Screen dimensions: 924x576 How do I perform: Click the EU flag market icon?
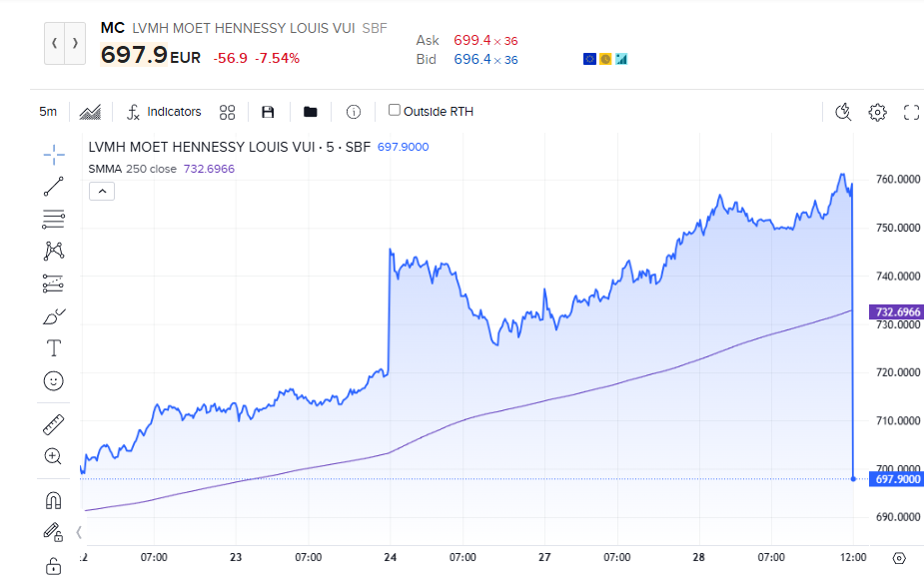tap(590, 59)
